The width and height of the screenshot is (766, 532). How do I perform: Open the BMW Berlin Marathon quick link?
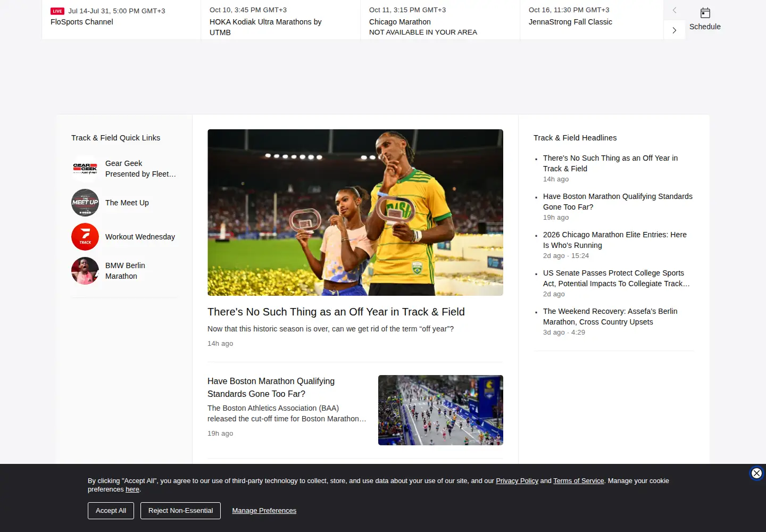click(125, 271)
